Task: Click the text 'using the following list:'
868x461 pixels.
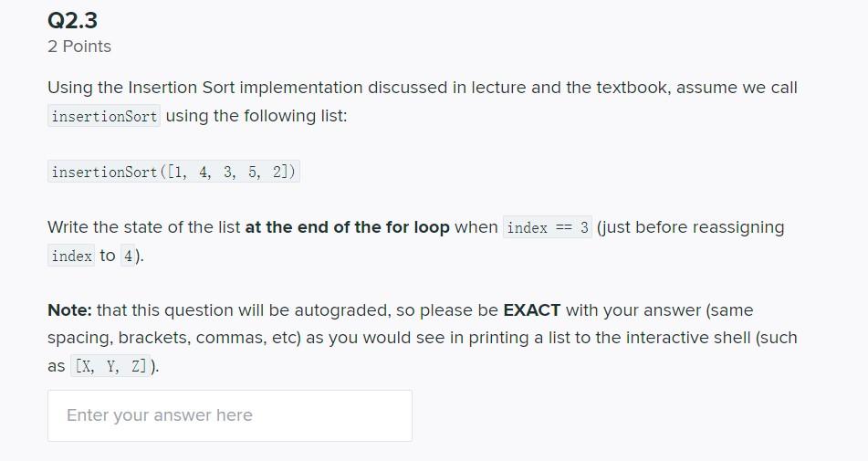Action: pos(256,116)
